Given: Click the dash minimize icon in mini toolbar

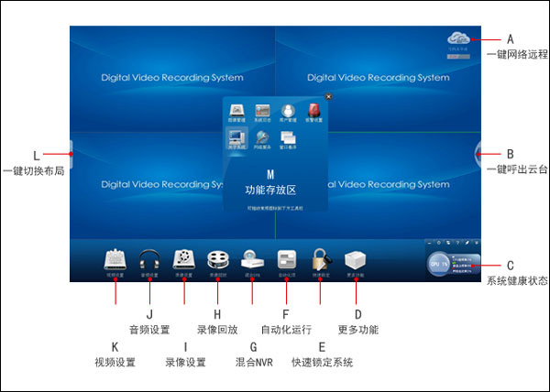Looking at the screenshot, I should 429,243.
